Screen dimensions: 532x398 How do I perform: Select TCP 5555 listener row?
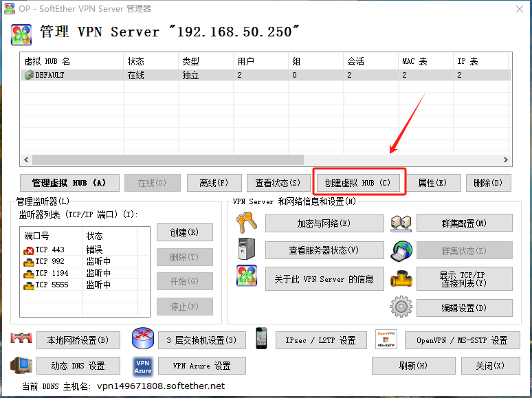[85, 285]
